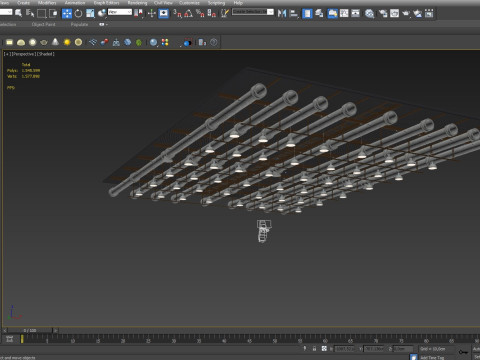Click the Align tool icon
Screen dimensions: 480x360
click(294, 13)
